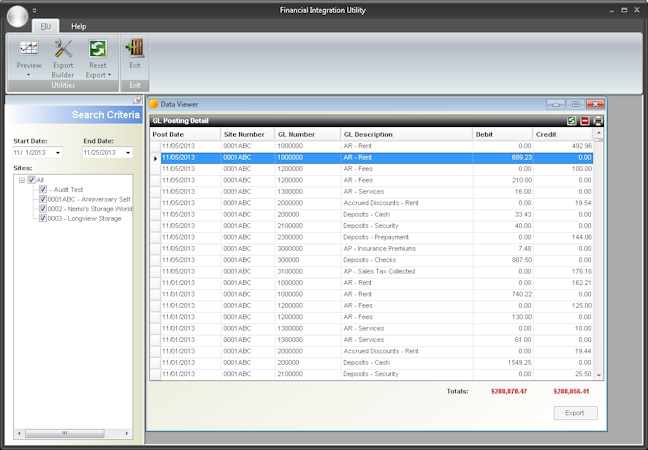648x450 pixels.
Task: Sort by Credit column header
Action: (563, 134)
